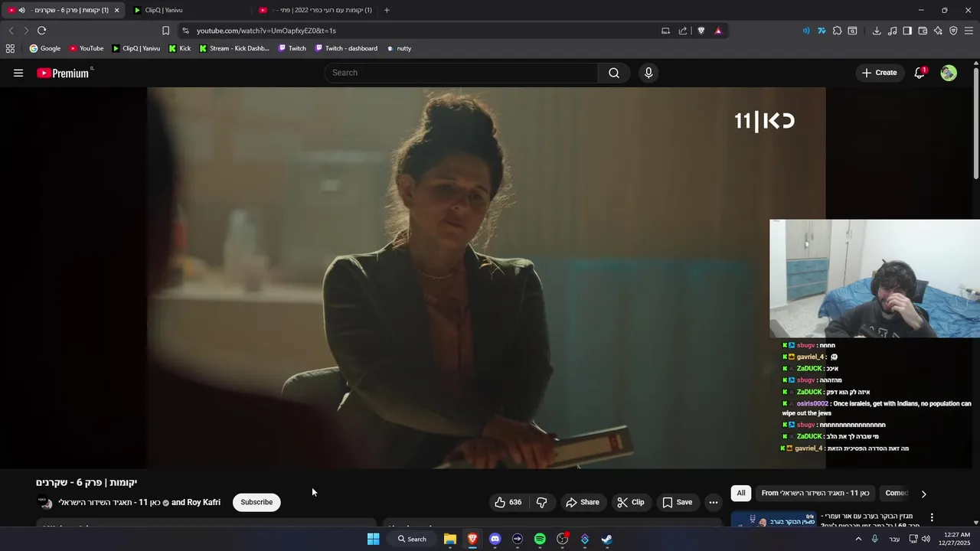
Task: Open Discord from the taskbar
Action: pos(495,539)
